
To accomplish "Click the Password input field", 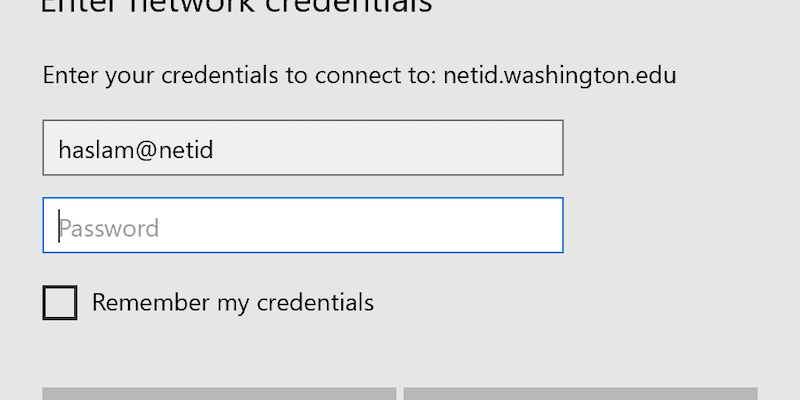I will tap(303, 225).
